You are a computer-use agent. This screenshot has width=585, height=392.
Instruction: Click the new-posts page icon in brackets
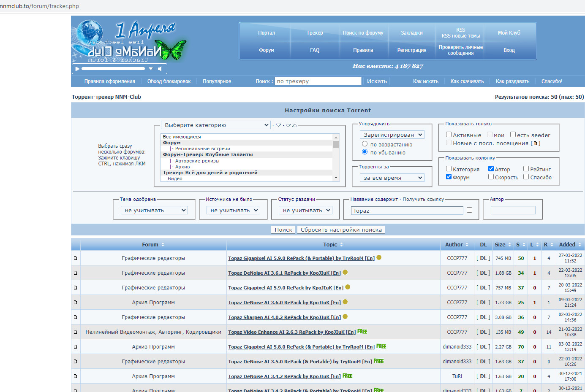[x=535, y=143]
